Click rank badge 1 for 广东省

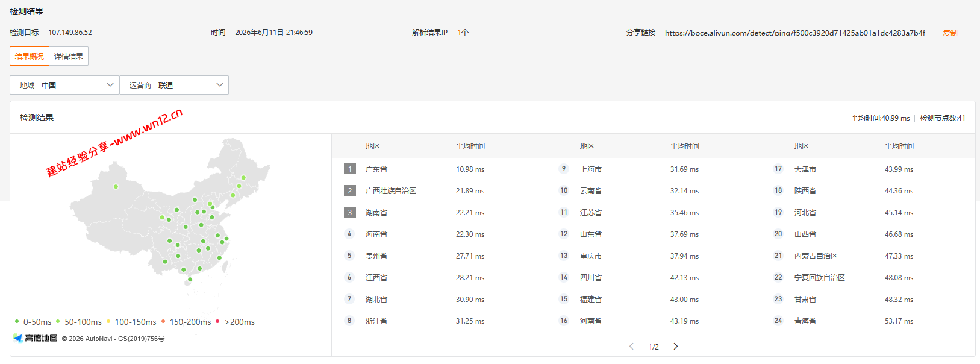tap(350, 169)
